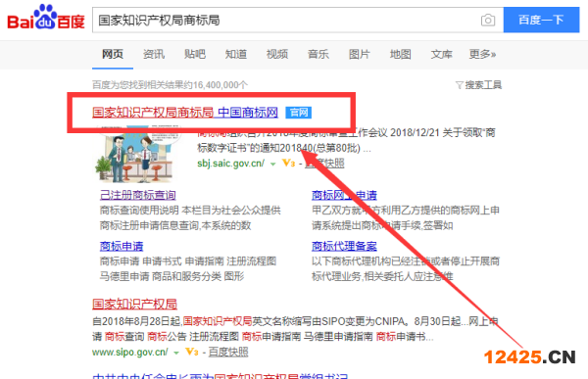588x379 pixels.
Task: Click the V3 icon beside www.sipo.gov.cn
Action: point(192,352)
